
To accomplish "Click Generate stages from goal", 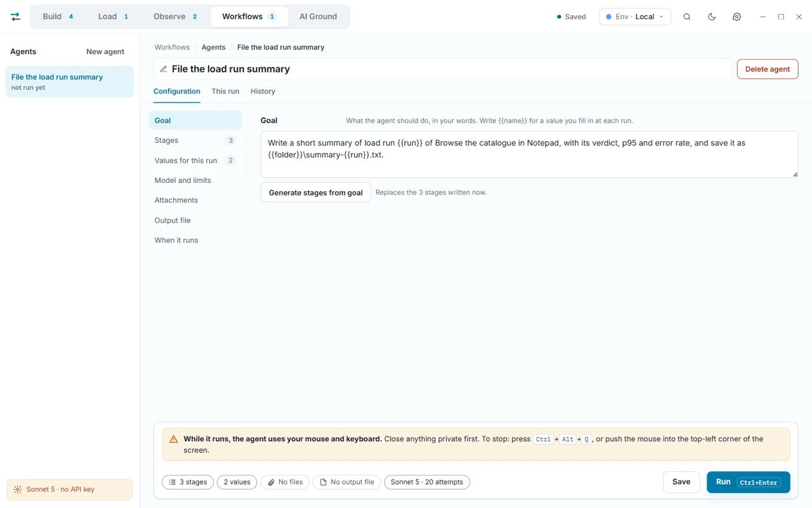I will (x=315, y=192).
